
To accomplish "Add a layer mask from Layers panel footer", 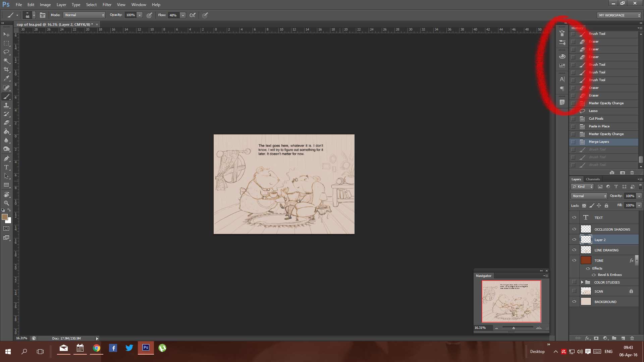I will click(596, 338).
